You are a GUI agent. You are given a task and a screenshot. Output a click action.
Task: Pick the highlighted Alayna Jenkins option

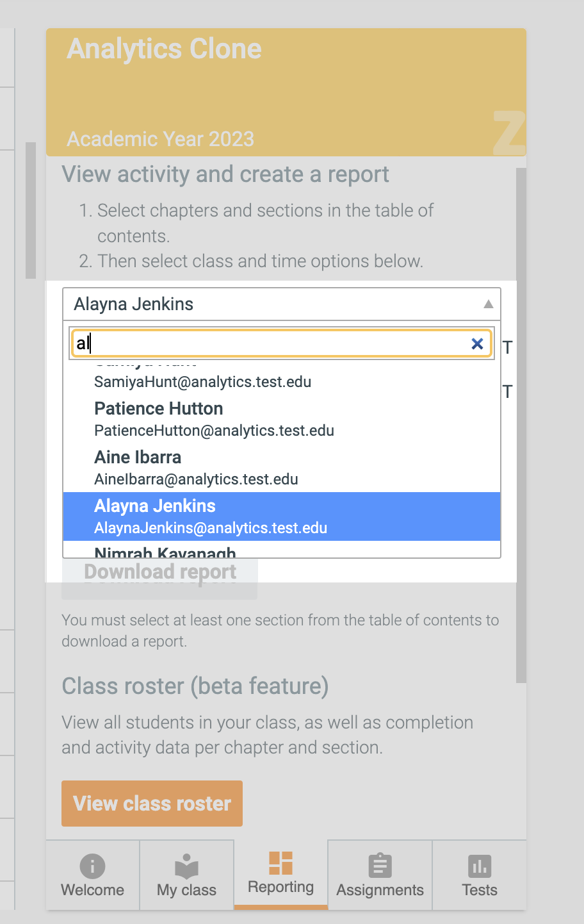click(282, 516)
